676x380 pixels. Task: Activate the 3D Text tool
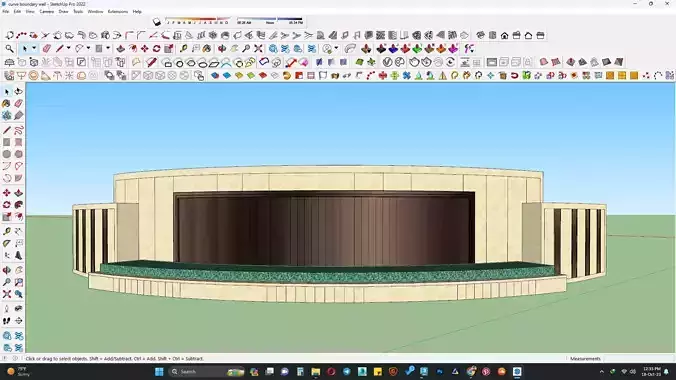(x=19, y=255)
